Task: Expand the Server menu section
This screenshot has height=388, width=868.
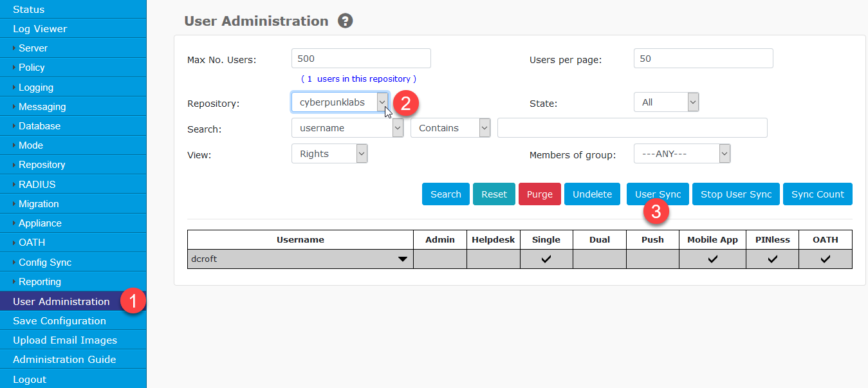Action: pos(33,48)
